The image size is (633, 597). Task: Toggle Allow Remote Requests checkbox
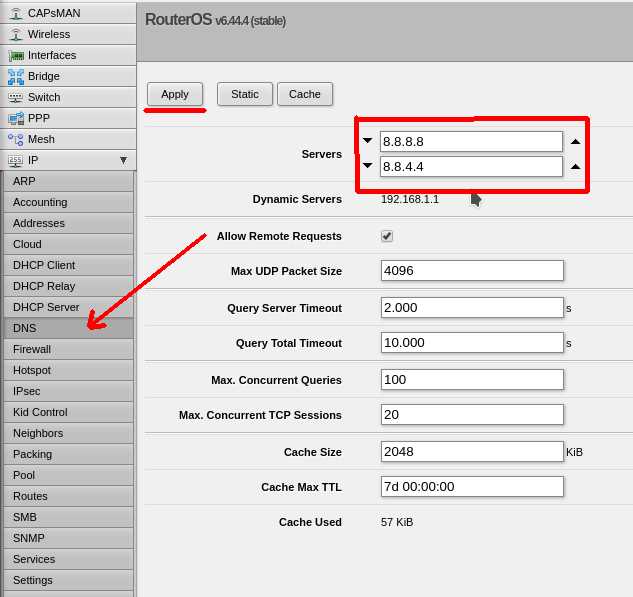pyautogui.click(x=387, y=236)
